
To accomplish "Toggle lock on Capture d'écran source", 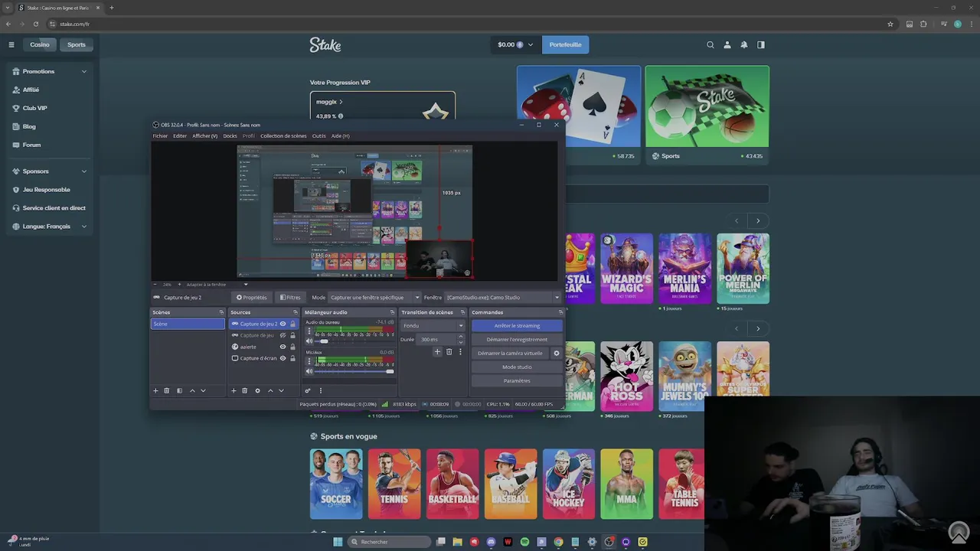I will click(x=292, y=358).
